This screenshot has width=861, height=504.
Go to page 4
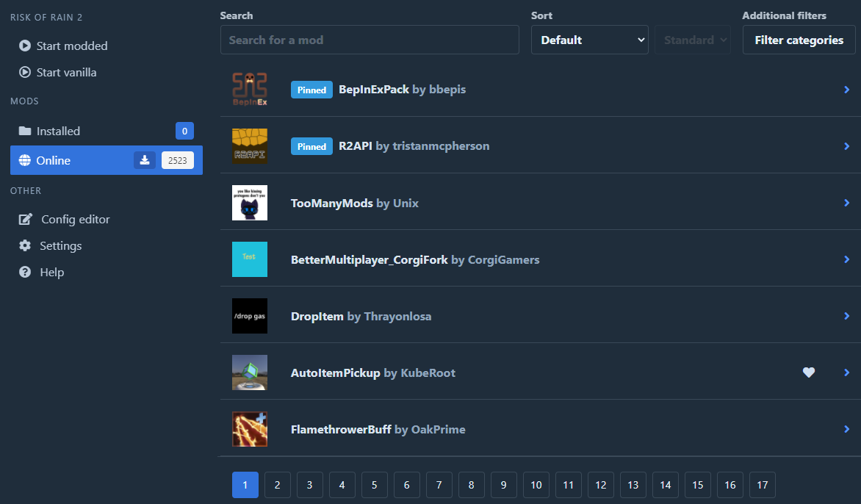pos(342,485)
